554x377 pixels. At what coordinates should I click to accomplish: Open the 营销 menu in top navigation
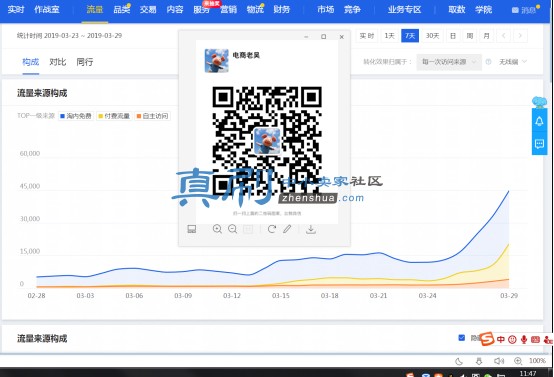coord(229,10)
